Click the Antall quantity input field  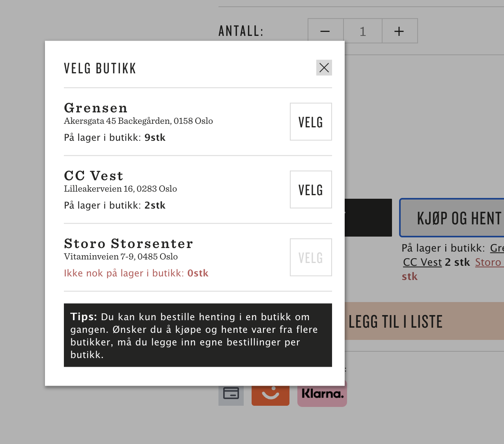pyautogui.click(x=362, y=31)
